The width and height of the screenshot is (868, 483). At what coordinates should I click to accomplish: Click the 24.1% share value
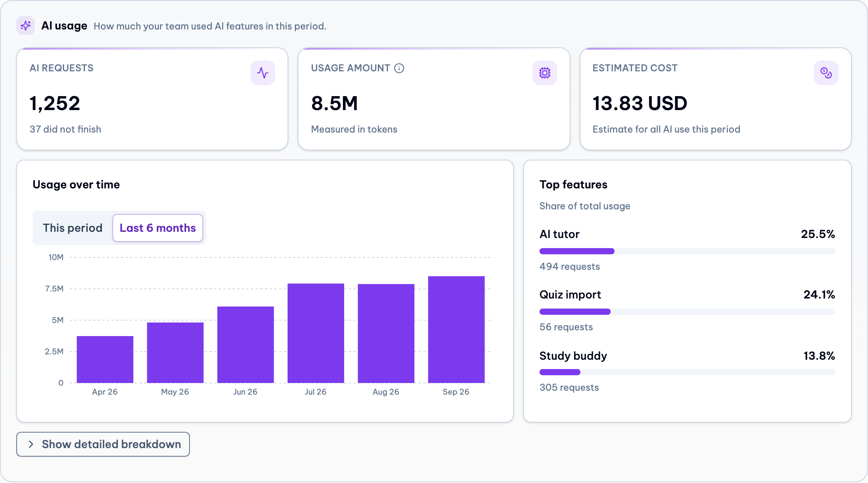(819, 295)
